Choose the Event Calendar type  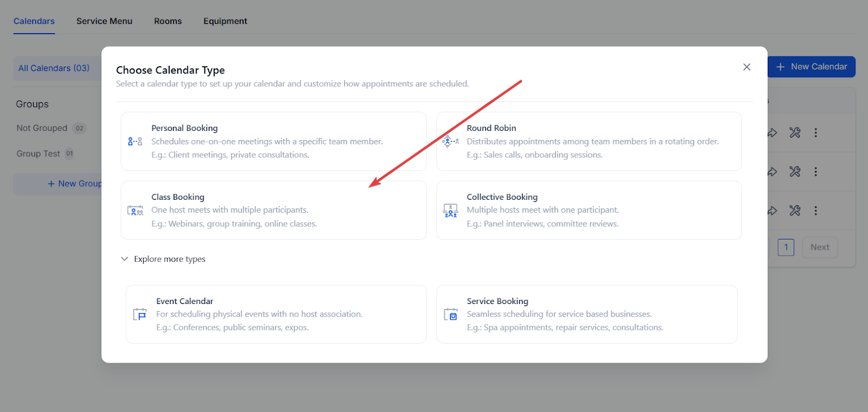pos(276,314)
